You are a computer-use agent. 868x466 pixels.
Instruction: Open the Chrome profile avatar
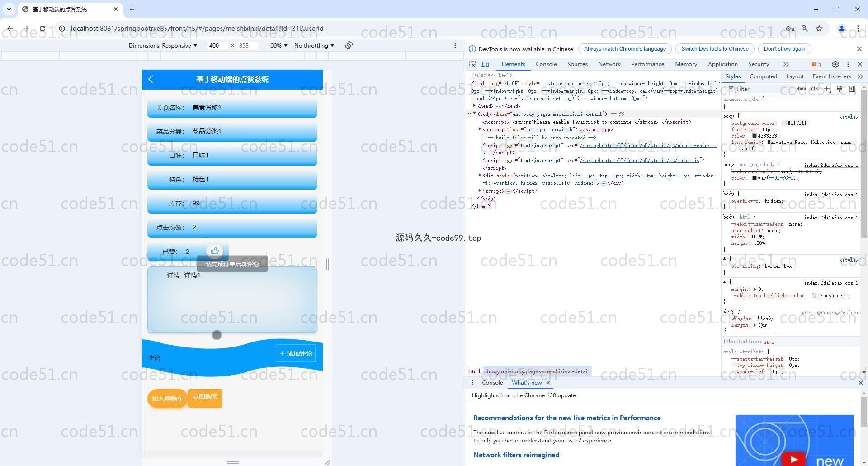coord(842,29)
